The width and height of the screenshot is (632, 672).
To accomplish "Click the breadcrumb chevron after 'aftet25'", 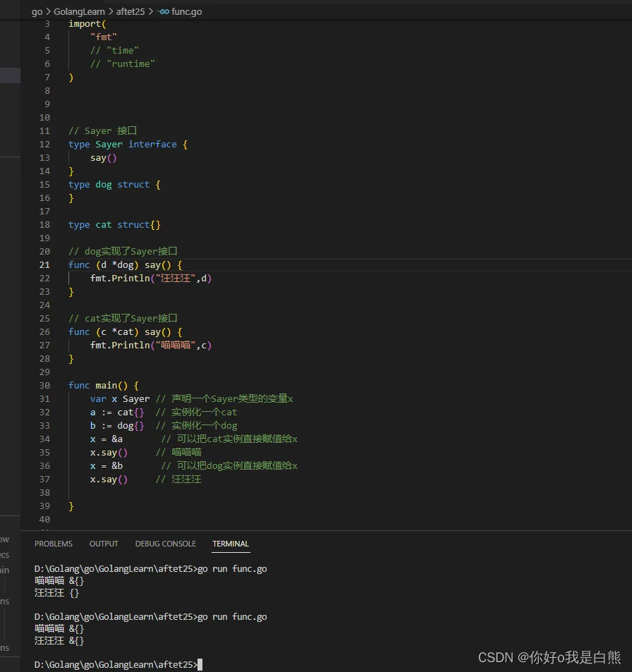I will 151,11.
